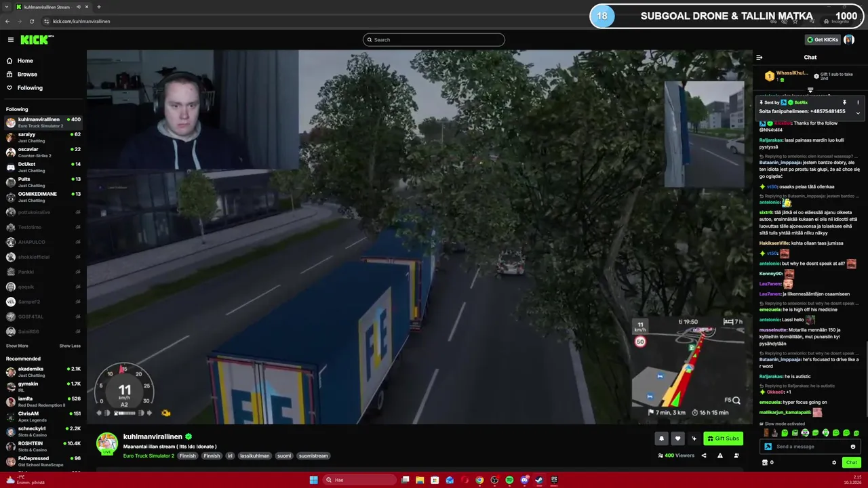Viewport: 868px width, 488px height.
Task: Close the kuhlmanvirallinen Stream browser tab
Action: point(87,7)
